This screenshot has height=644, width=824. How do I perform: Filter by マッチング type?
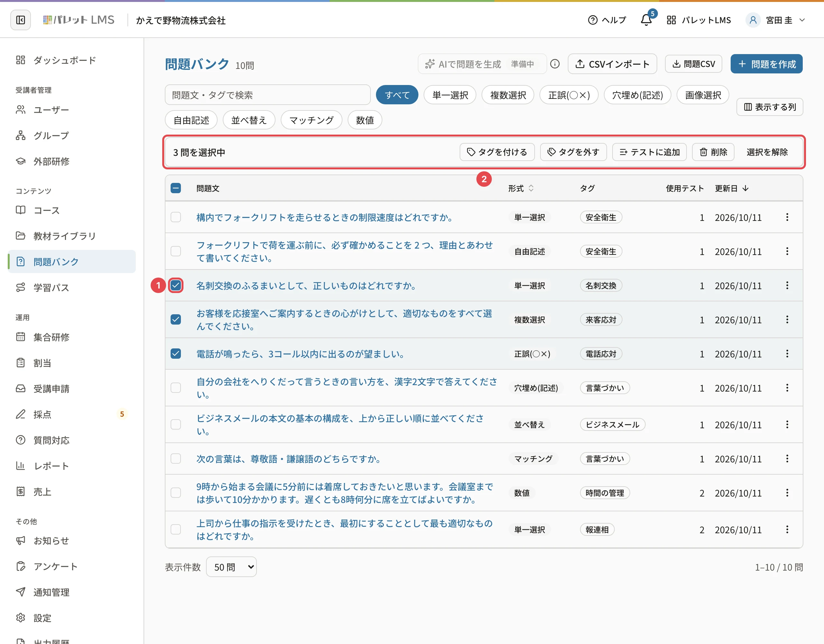click(x=311, y=120)
